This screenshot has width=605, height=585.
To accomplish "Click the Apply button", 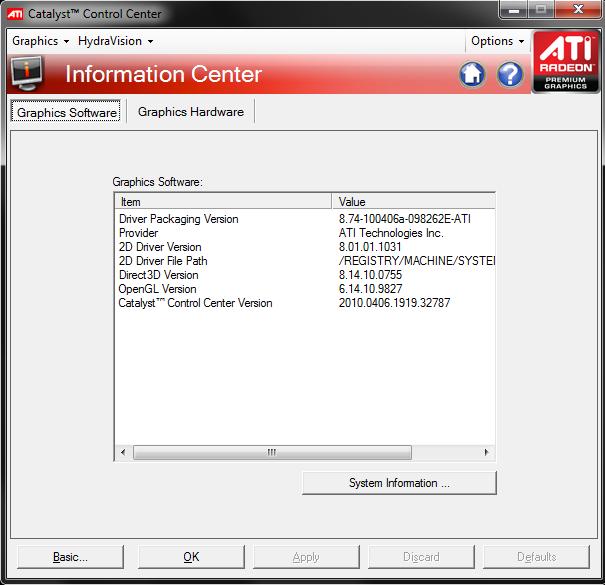I will coord(306,557).
